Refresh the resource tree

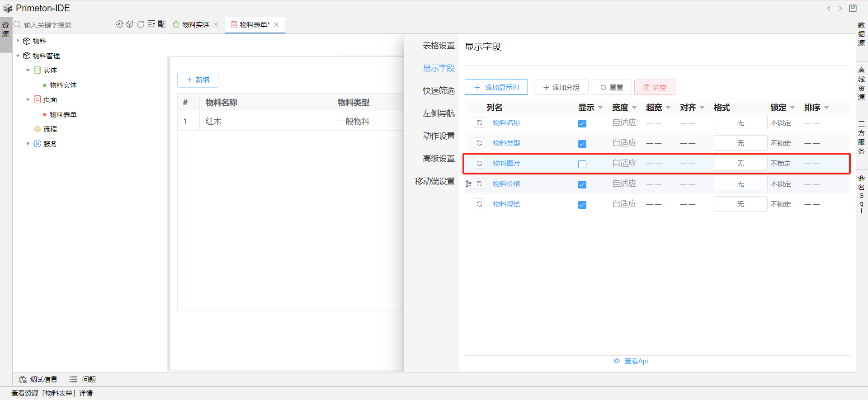tap(141, 24)
